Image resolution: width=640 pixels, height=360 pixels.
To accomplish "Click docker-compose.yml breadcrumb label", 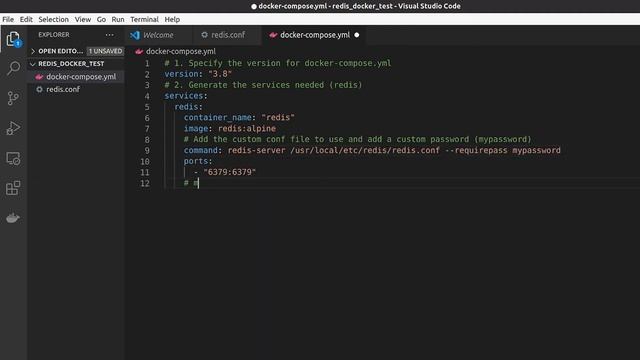I will coord(181,51).
